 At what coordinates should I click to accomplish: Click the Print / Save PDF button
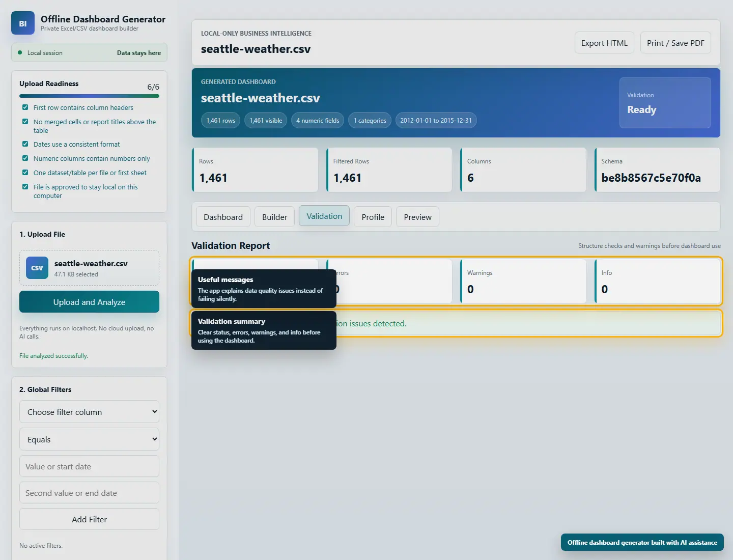click(x=675, y=43)
